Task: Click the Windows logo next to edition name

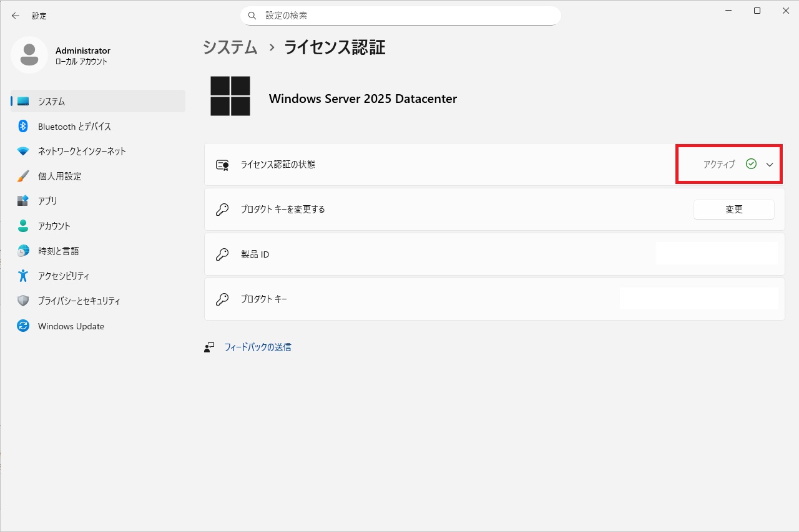Action: 230,96
